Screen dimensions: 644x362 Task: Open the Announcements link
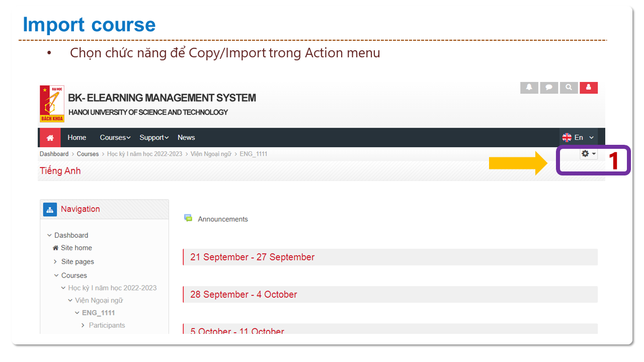223,219
